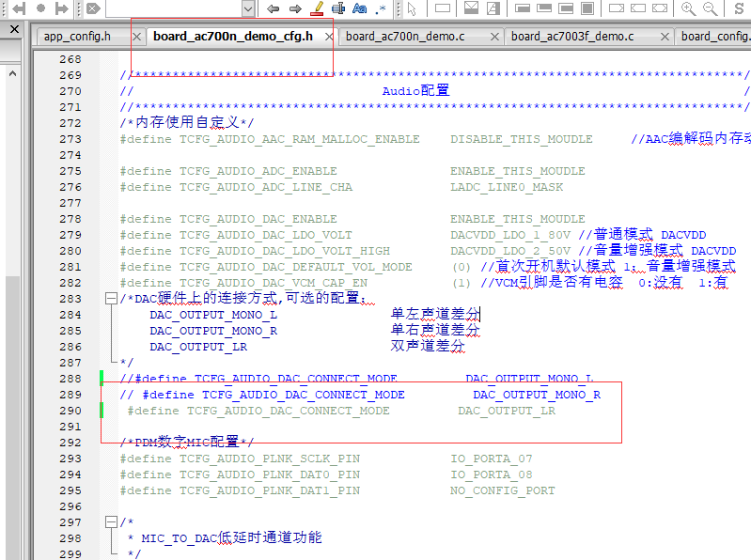Screen dimensions: 751x560
Task: Click TCFG_AUDIO_ADC_ENABLE on line 275
Action: pos(258,171)
